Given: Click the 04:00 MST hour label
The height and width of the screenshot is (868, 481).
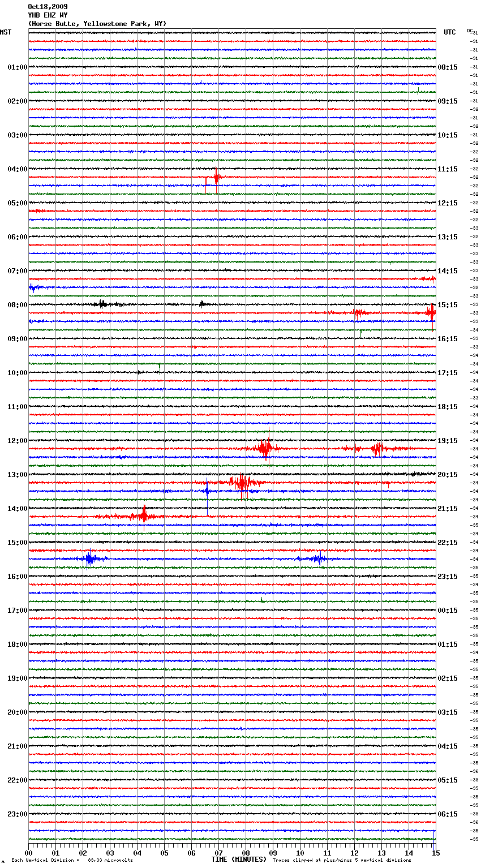Looking at the screenshot, I should pyautogui.click(x=17, y=169).
